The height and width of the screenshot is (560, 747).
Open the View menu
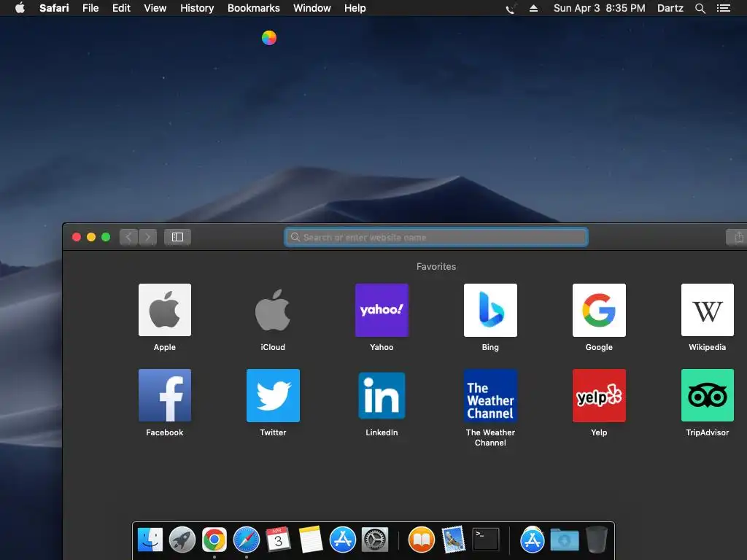pyautogui.click(x=155, y=8)
